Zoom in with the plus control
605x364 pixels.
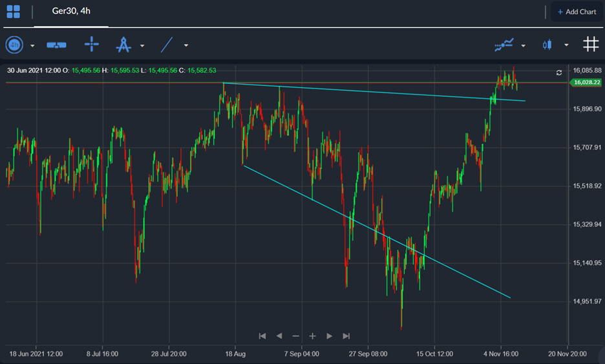[x=313, y=336]
